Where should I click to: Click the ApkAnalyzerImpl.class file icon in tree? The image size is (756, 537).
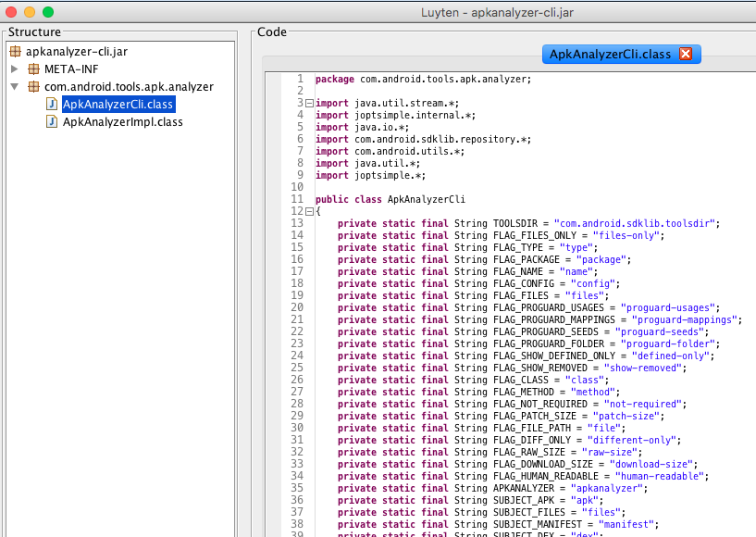[x=52, y=121]
